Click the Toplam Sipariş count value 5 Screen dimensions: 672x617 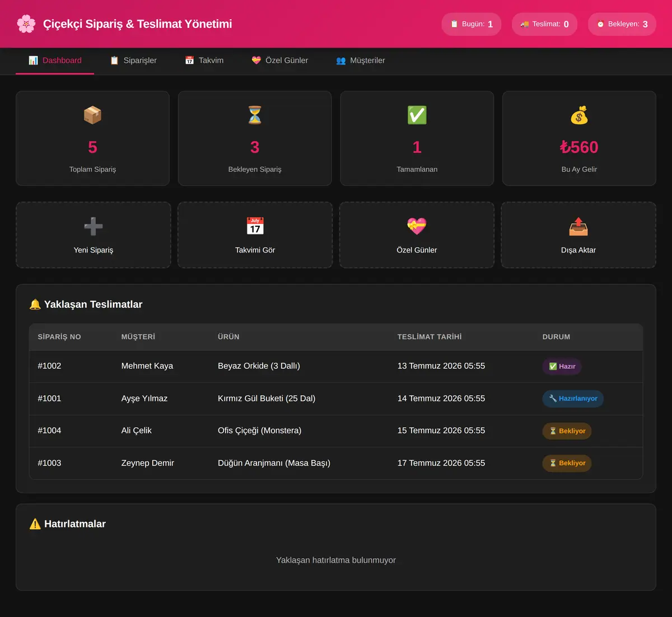pyautogui.click(x=92, y=147)
